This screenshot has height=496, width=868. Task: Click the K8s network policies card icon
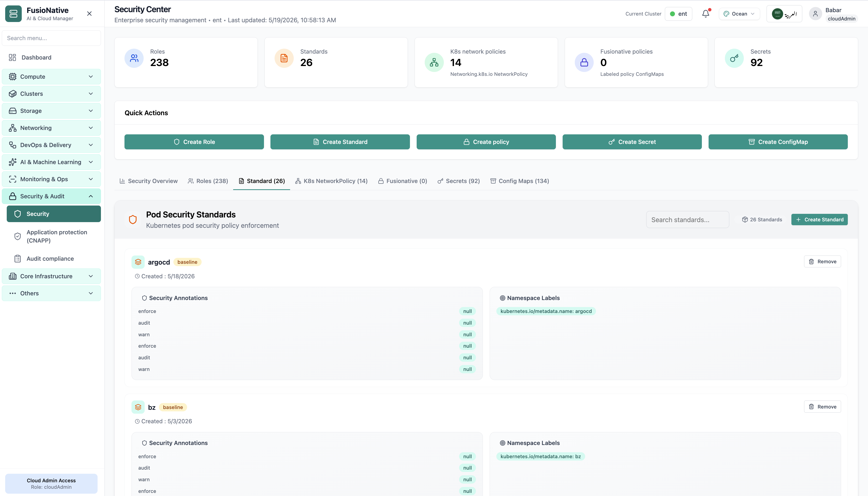pyautogui.click(x=434, y=62)
